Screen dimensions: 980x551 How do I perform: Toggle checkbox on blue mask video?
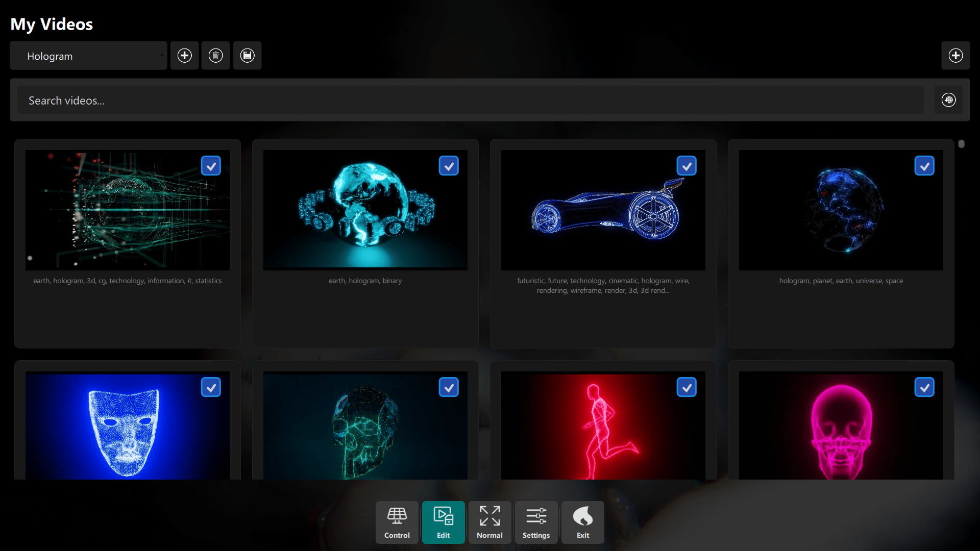pos(211,387)
